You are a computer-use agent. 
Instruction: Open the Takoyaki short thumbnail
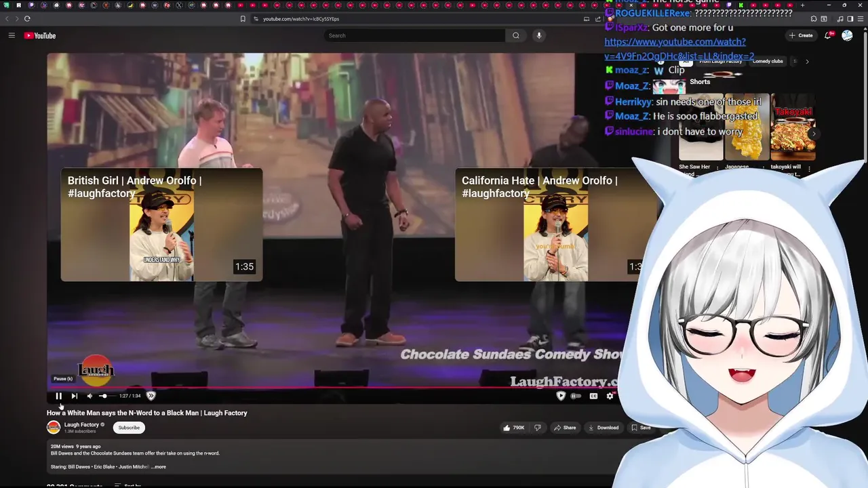[793, 127]
